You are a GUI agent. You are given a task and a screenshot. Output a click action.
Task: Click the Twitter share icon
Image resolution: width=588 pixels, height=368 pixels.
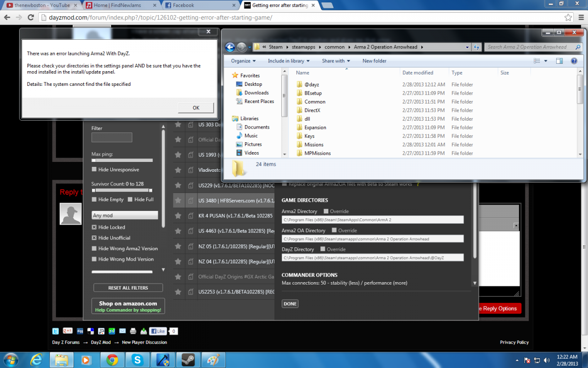click(56, 331)
